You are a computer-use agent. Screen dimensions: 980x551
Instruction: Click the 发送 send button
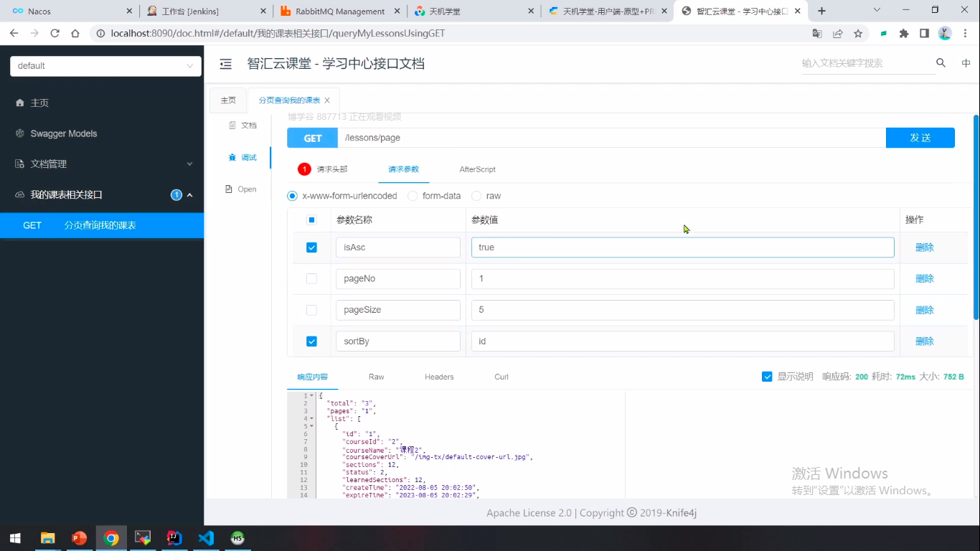tap(920, 138)
